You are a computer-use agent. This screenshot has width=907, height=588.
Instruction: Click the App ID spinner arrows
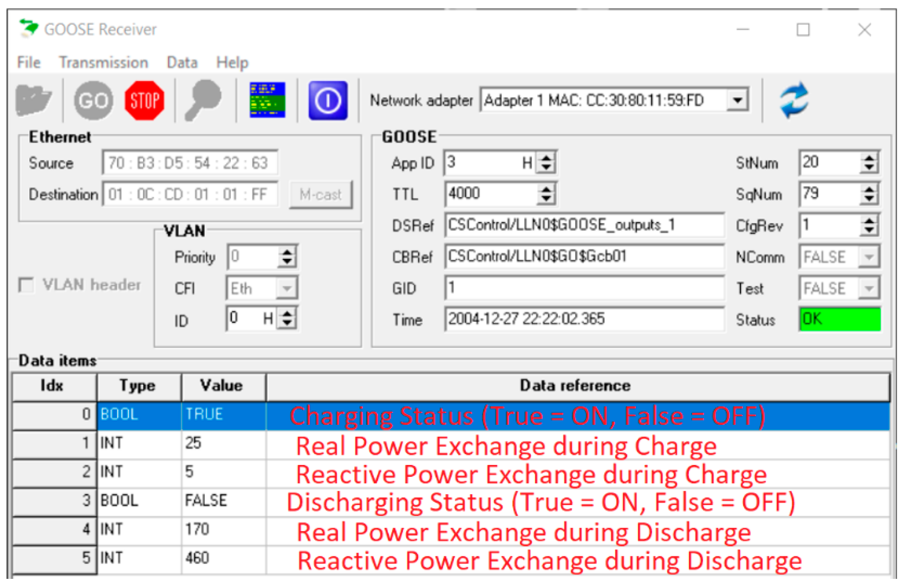pos(546,163)
